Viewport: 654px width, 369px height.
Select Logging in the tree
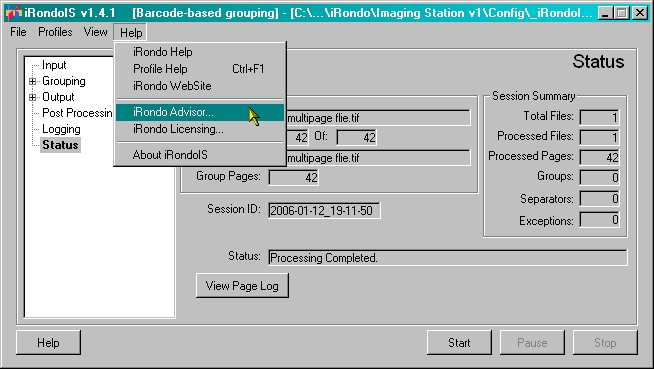coord(61,129)
